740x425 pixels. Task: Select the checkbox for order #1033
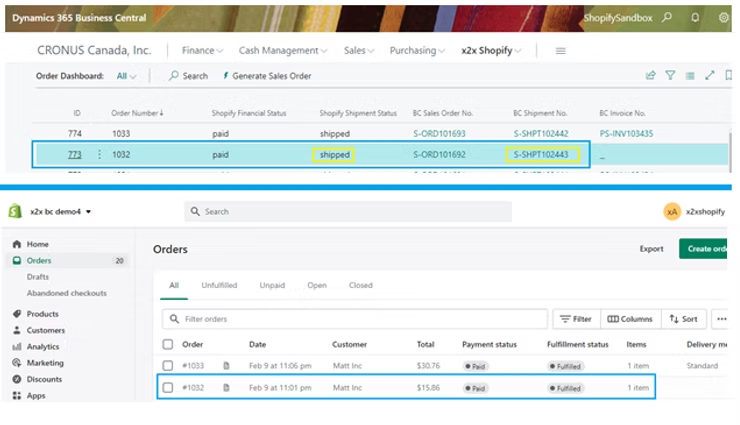click(168, 366)
